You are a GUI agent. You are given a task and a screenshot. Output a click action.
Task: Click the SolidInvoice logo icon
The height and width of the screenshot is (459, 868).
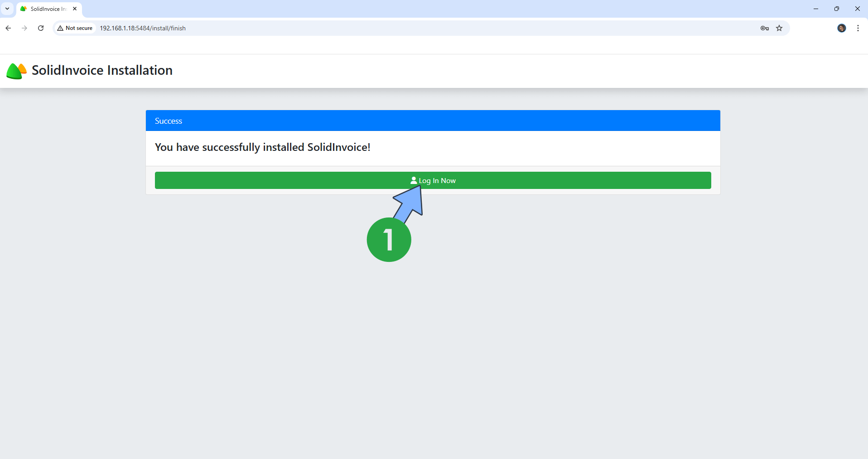tap(16, 71)
